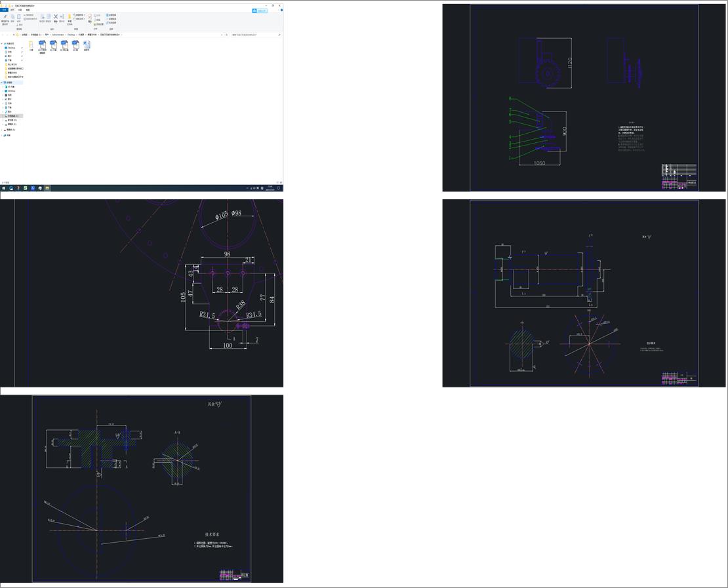728x588 pixels.
Task: Select the first blue drawing file icon
Action: click(41, 45)
